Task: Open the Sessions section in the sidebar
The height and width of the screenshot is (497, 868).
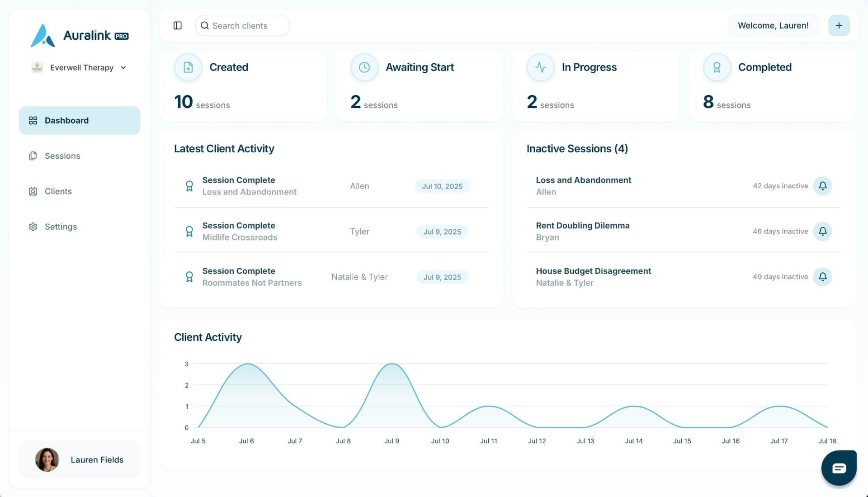Action: click(62, 156)
